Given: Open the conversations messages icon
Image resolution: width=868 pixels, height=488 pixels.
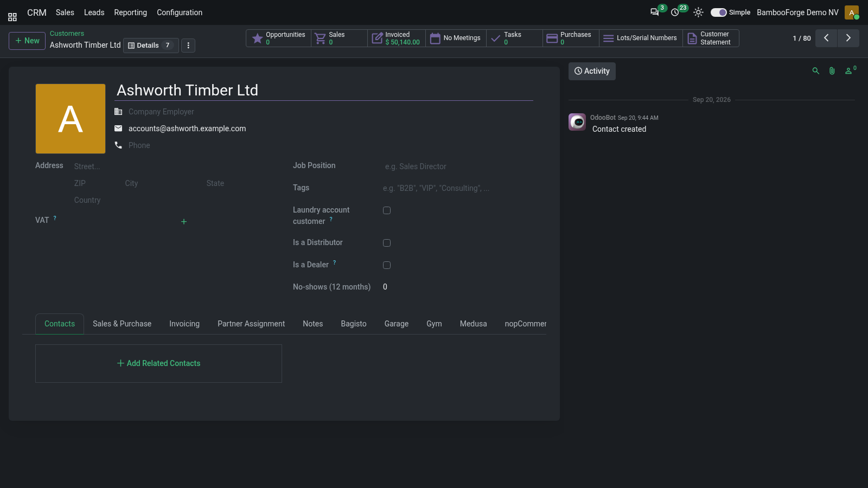Looking at the screenshot, I should tap(654, 12).
